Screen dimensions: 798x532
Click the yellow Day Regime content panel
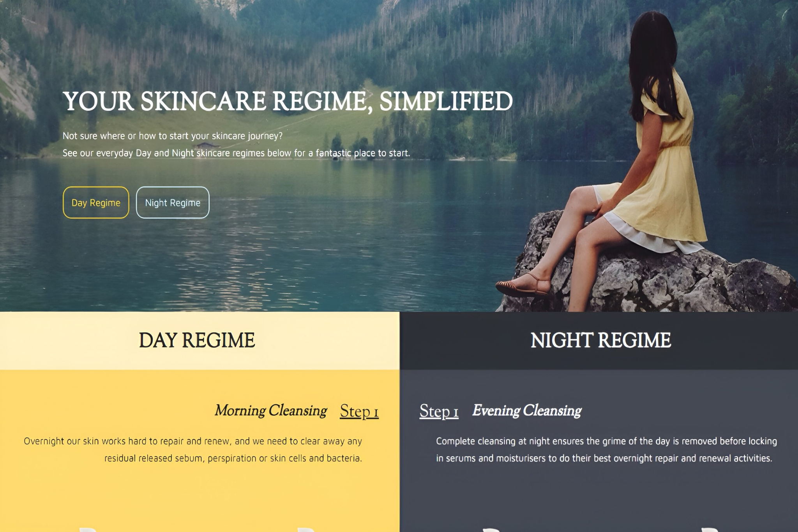pos(199,451)
